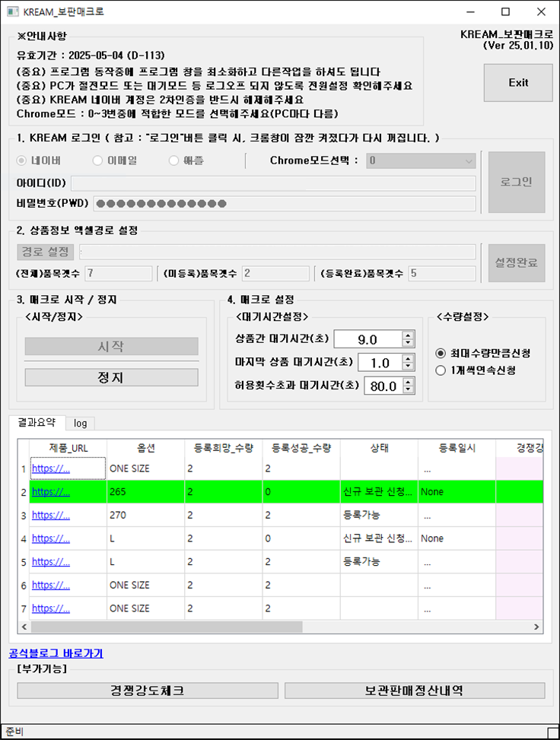Click the 상품간 대기시간 value 9.0
This screenshot has width=560, height=740.
coord(367,339)
